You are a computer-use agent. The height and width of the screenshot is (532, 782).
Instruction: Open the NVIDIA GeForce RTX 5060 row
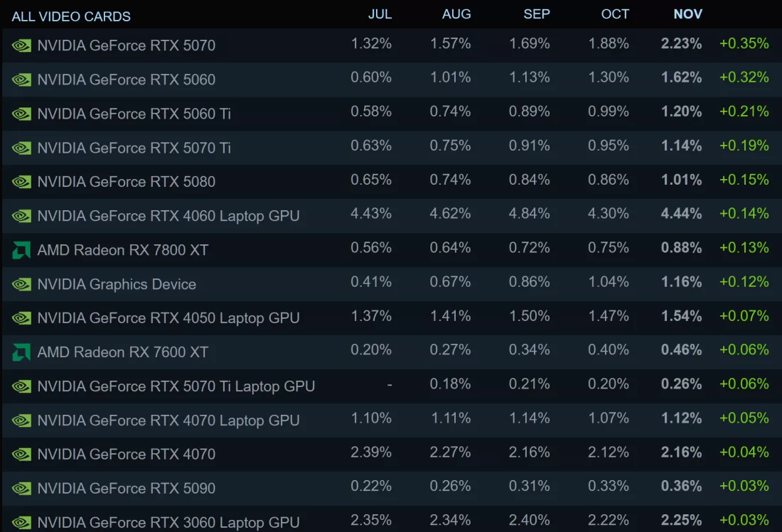pyautogui.click(x=391, y=80)
